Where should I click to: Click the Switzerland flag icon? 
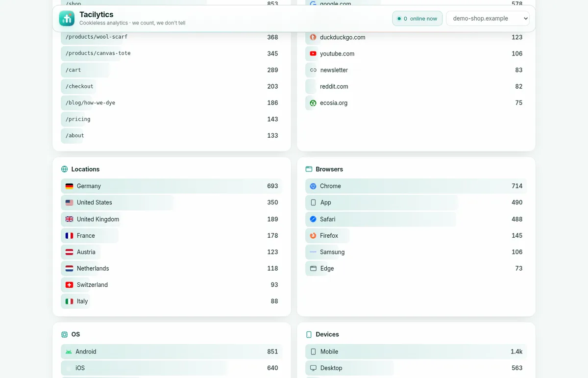(69, 285)
